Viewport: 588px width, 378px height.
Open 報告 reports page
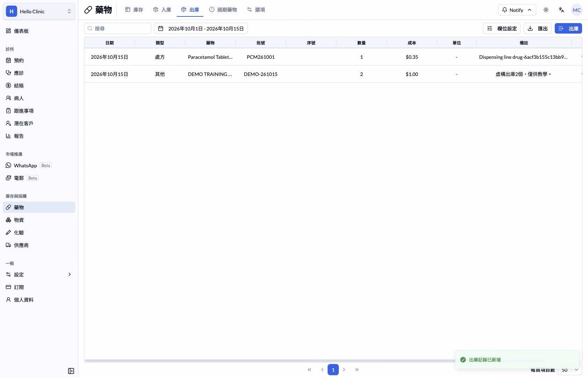click(39, 136)
